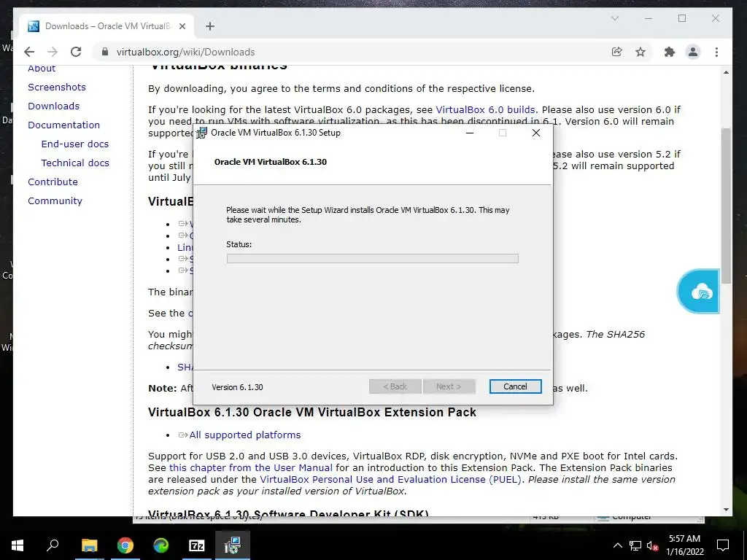Show hidden system tray icons

(617, 545)
